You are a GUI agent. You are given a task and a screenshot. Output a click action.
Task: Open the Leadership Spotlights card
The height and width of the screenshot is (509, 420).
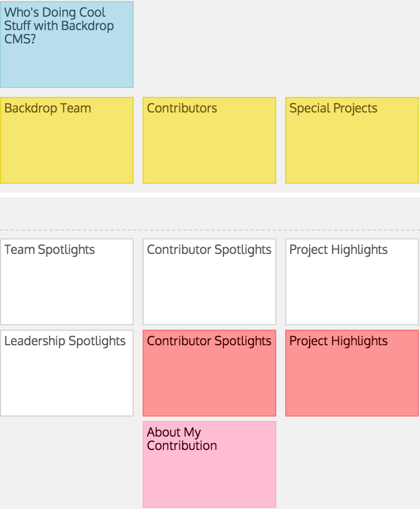tap(67, 373)
